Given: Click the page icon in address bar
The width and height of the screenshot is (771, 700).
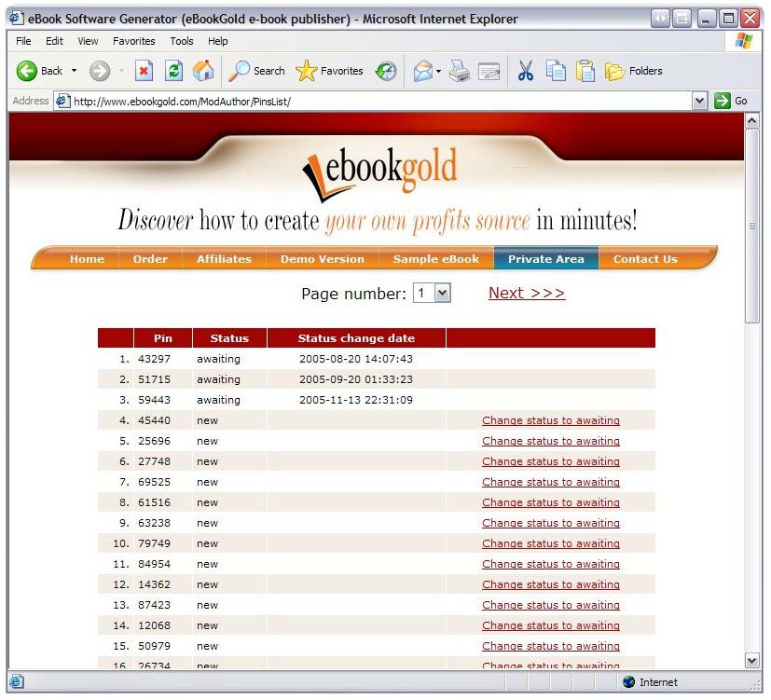Looking at the screenshot, I should tap(62, 101).
